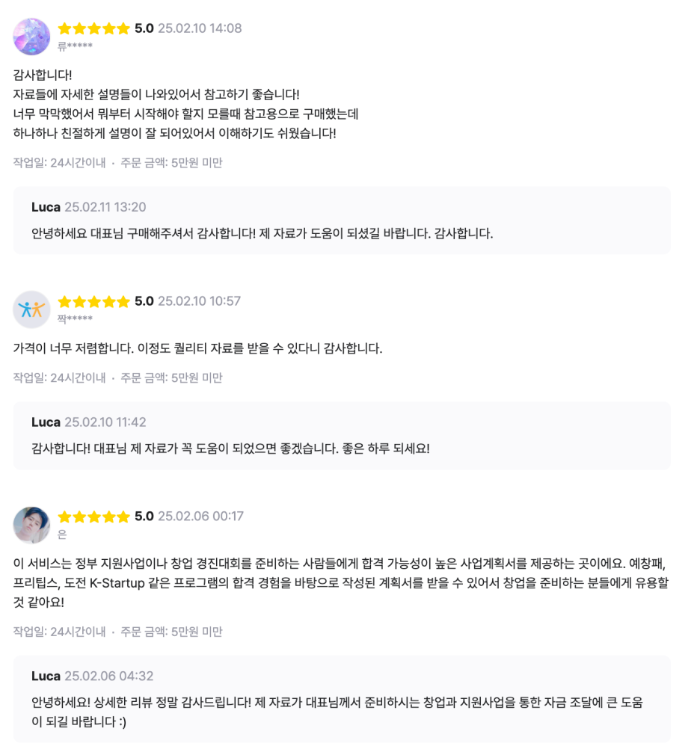This screenshot has height=752, width=700.
Task: Click the reply starting with 안녕하세요! 상세한 리뷰
Action: pos(337,712)
